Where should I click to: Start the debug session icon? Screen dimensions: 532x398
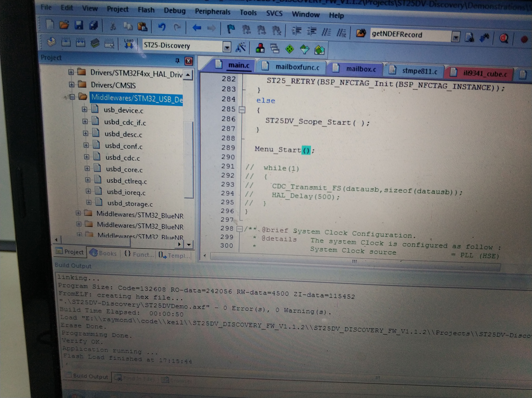pos(504,39)
